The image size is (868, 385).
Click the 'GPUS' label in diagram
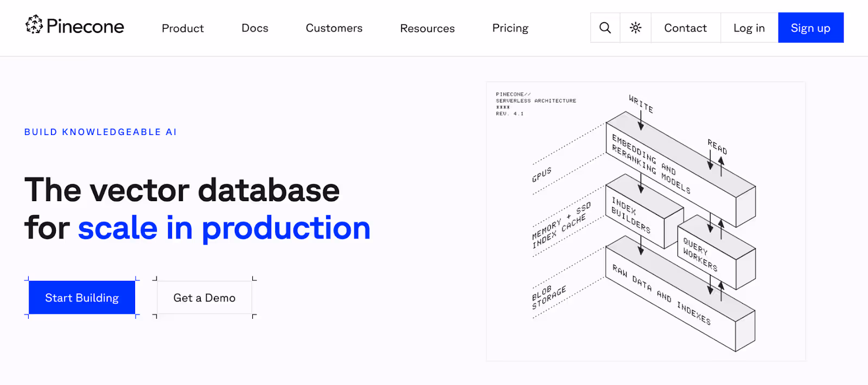point(542,175)
